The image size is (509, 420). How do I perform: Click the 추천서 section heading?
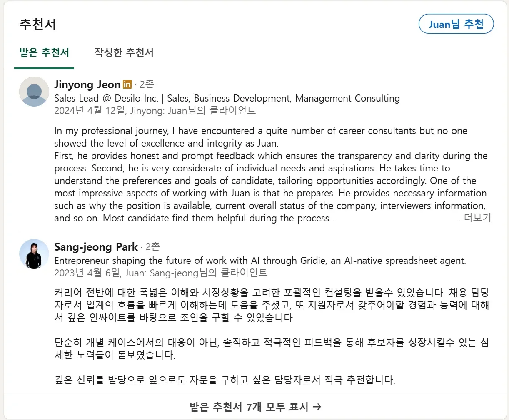[38, 25]
